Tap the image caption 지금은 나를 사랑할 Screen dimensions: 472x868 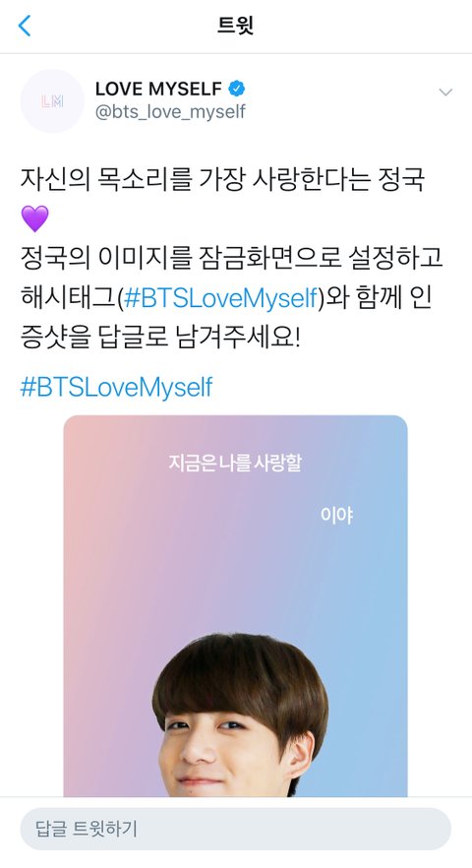[235, 463]
